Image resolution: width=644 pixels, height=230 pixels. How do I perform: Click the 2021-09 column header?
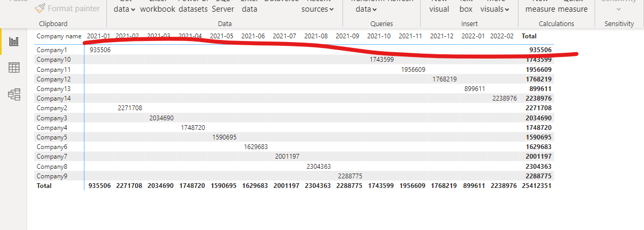(347, 36)
